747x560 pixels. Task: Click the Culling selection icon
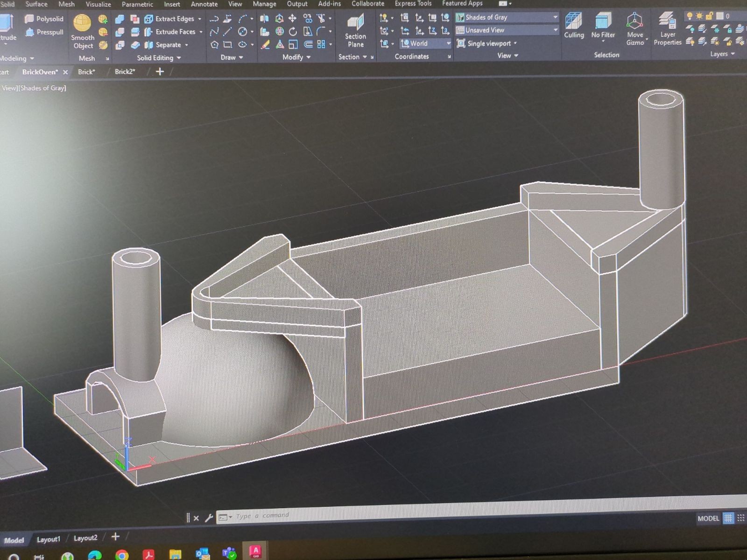574,26
